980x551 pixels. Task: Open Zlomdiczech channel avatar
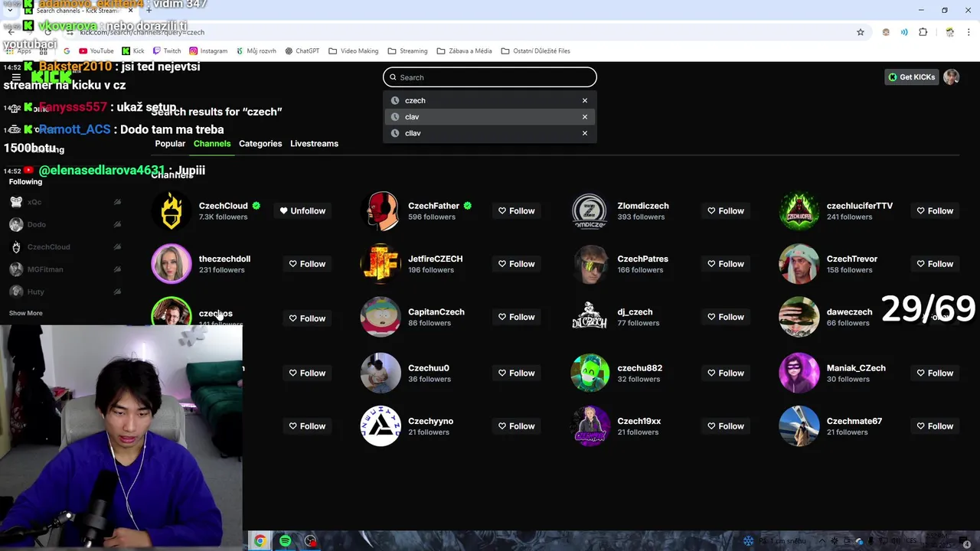click(590, 211)
